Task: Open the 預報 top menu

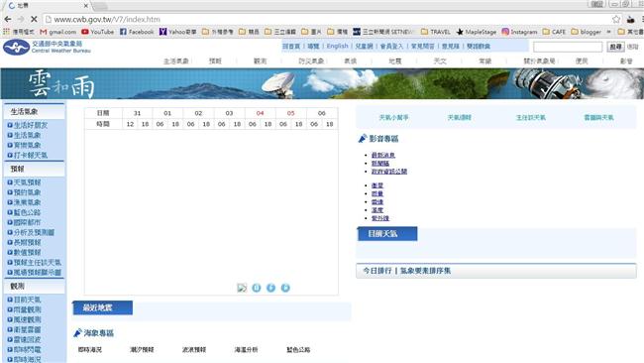Action: (215, 60)
